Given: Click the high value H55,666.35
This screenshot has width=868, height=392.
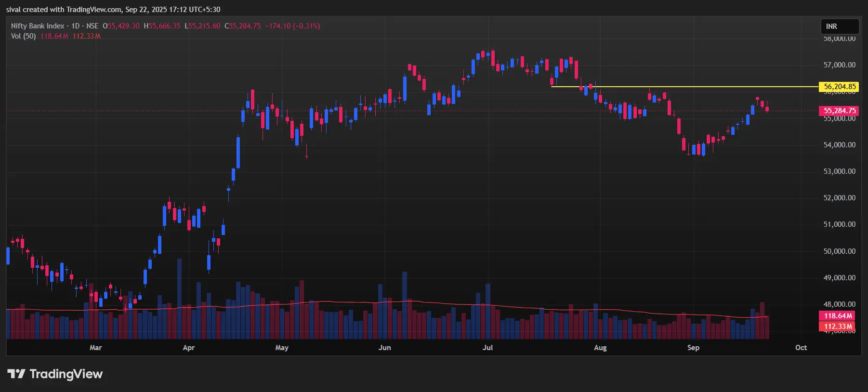Looking at the screenshot, I should [162, 26].
